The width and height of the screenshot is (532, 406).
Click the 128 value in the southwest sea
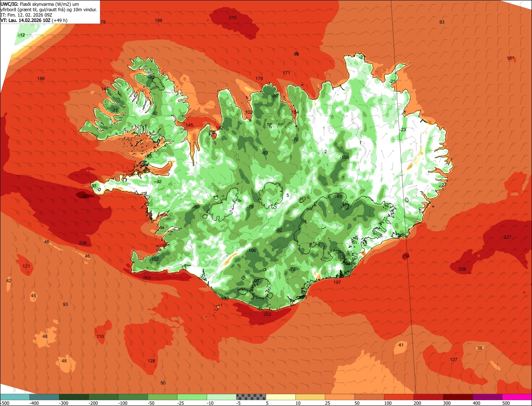[151, 361]
